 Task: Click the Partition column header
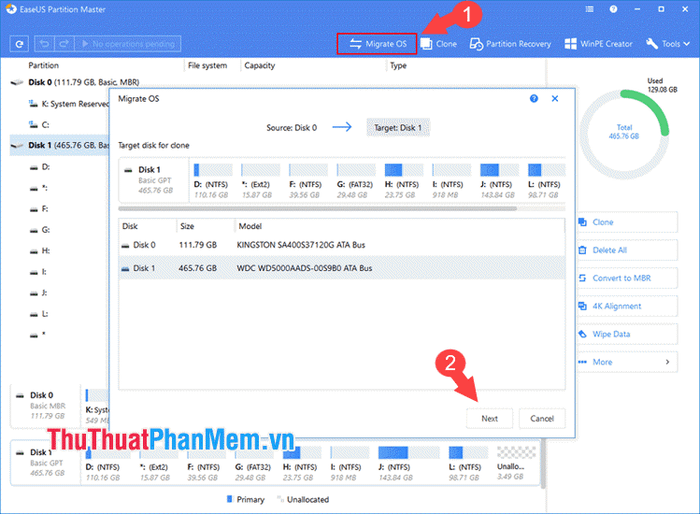(x=43, y=65)
